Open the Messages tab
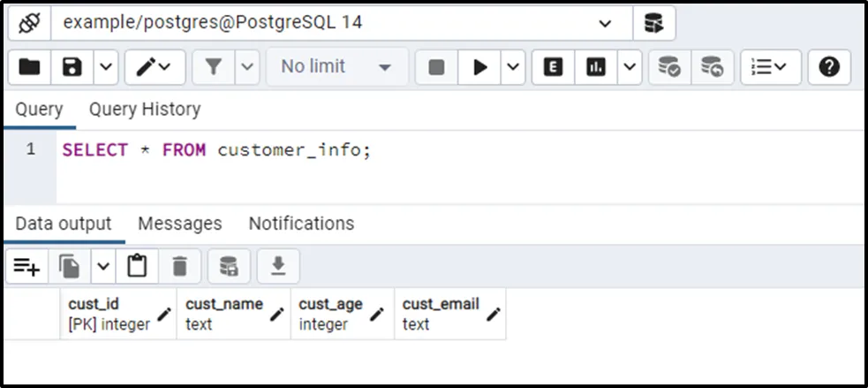Viewport: 868px width, 388px height. (180, 224)
